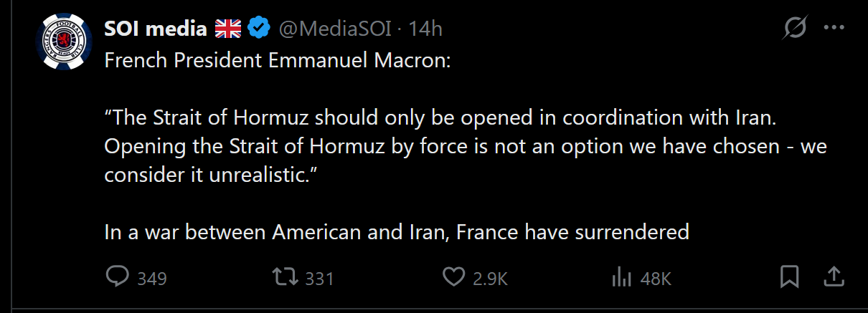Click the reply speech bubble icon
The width and height of the screenshot is (868, 313).
pos(117,276)
